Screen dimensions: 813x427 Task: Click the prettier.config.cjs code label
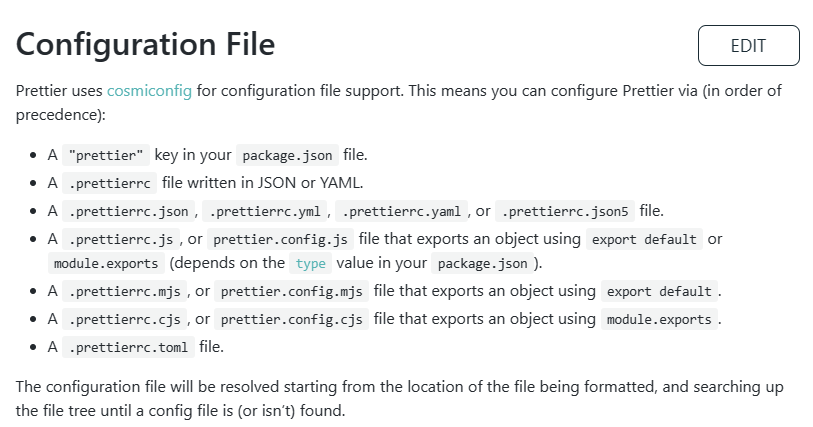pyautogui.click(x=291, y=319)
